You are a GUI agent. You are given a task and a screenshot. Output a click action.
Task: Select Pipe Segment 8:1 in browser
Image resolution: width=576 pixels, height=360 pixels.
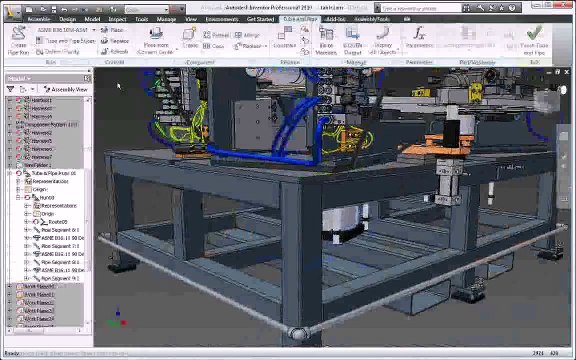[x=60, y=262]
